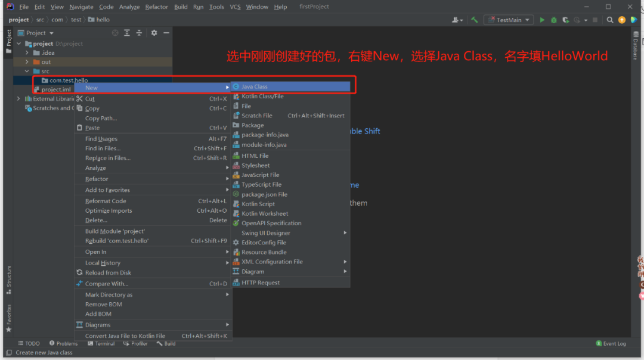Open TestMain run configuration dropdown
Image resolution: width=644 pixels, height=360 pixels.
coord(509,20)
